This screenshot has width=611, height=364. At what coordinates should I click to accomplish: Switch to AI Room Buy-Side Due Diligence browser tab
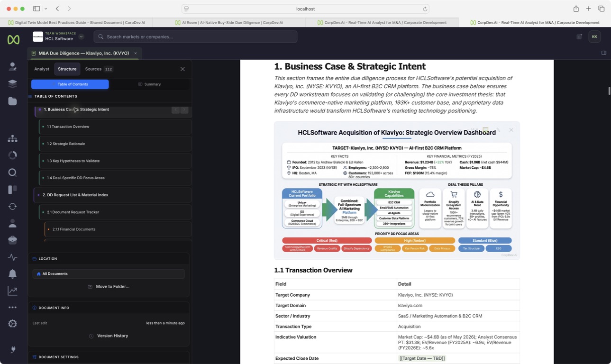pos(229,22)
